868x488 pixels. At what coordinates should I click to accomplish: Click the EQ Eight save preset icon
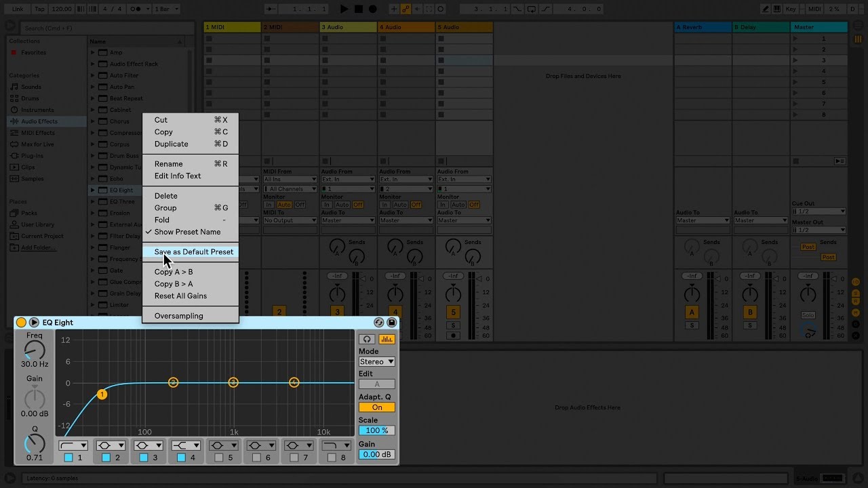pos(391,323)
